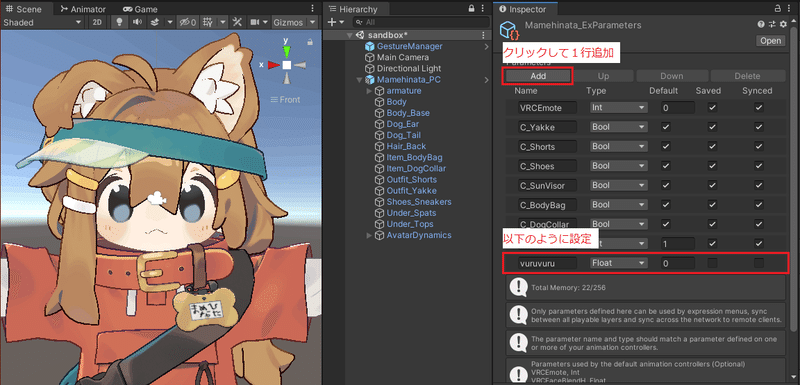Toggle scene audio speaker icon
Screen dimensions: 800x385
pyautogui.click(x=137, y=22)
